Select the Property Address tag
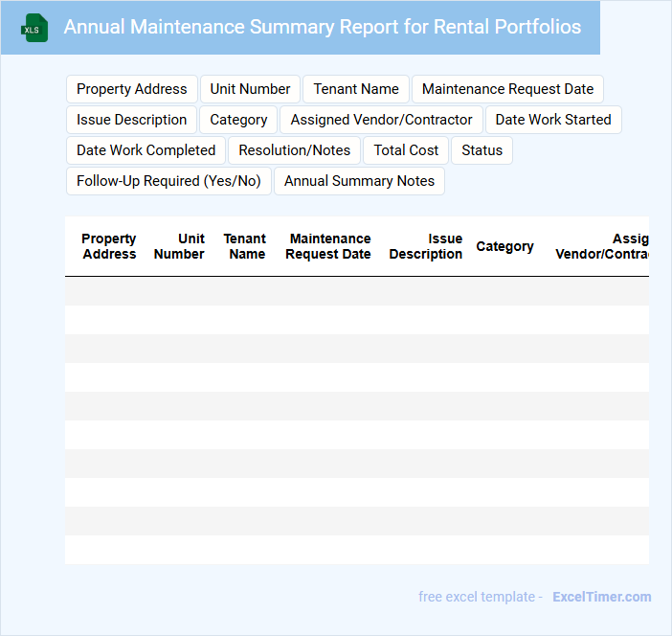The image size is (672, 636). point(132,89)
